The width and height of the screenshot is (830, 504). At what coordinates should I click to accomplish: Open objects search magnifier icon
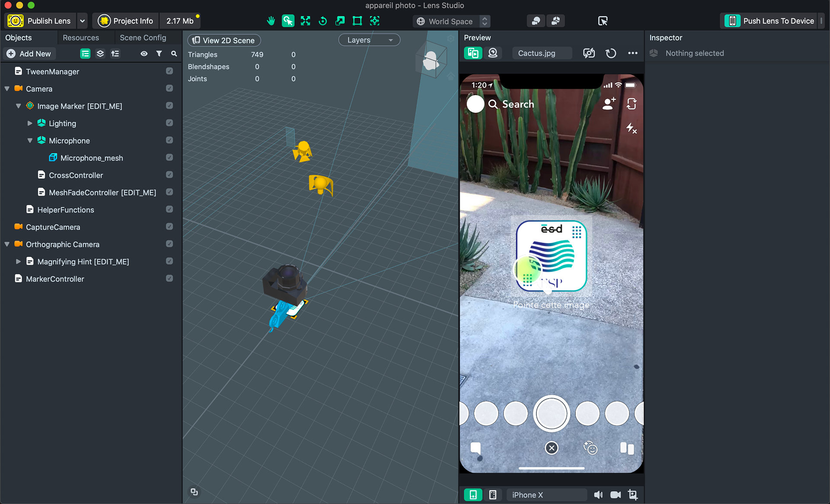174,54
